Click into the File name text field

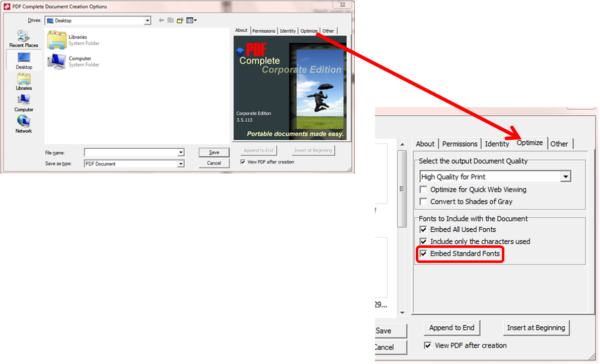[x=131, y=152]
